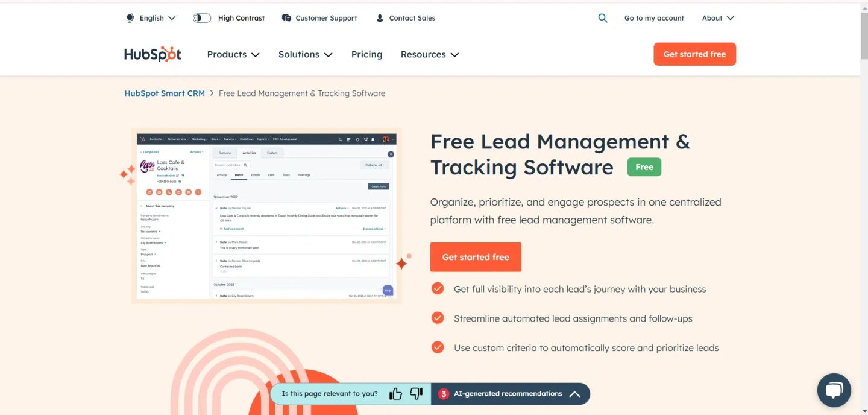Click the thumbs up relevance icon
The width and height of the screenshot is (868, 415).
point(395,394)
